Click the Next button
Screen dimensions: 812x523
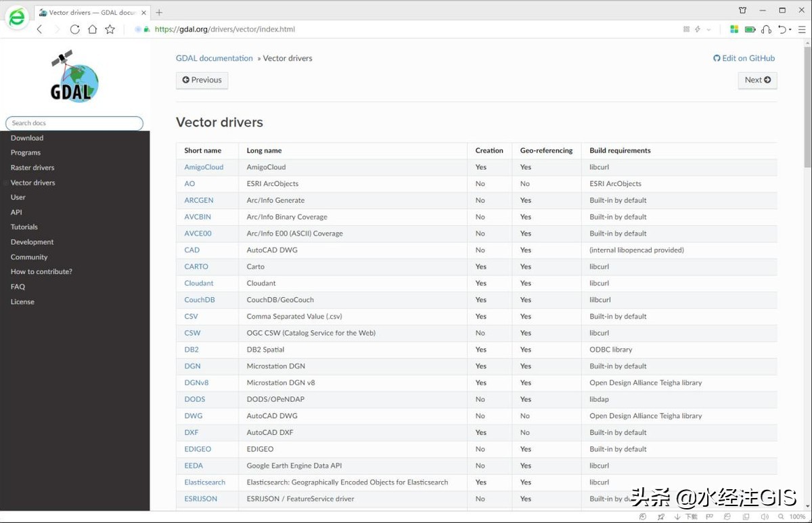pos(757,80)
